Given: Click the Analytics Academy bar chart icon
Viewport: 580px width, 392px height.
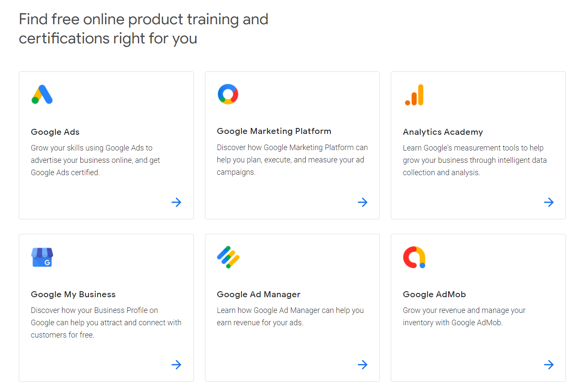Looking at the screenshot, I should coord(414,95).
